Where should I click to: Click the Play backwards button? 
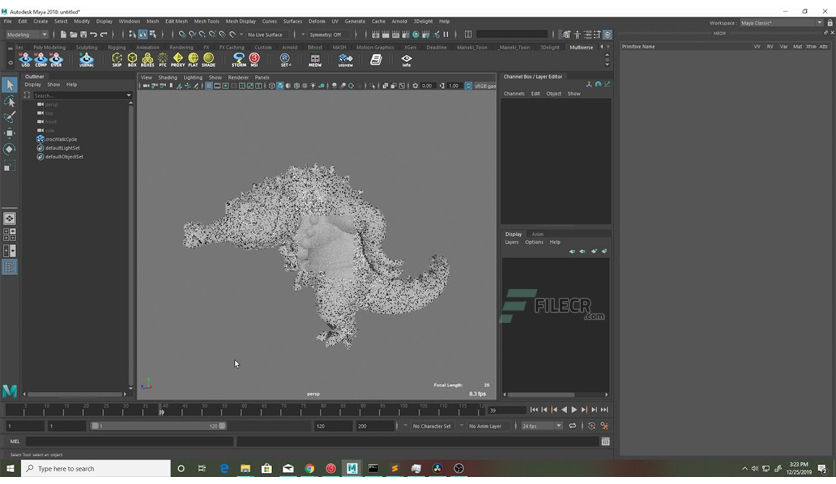tap(564, 410)
